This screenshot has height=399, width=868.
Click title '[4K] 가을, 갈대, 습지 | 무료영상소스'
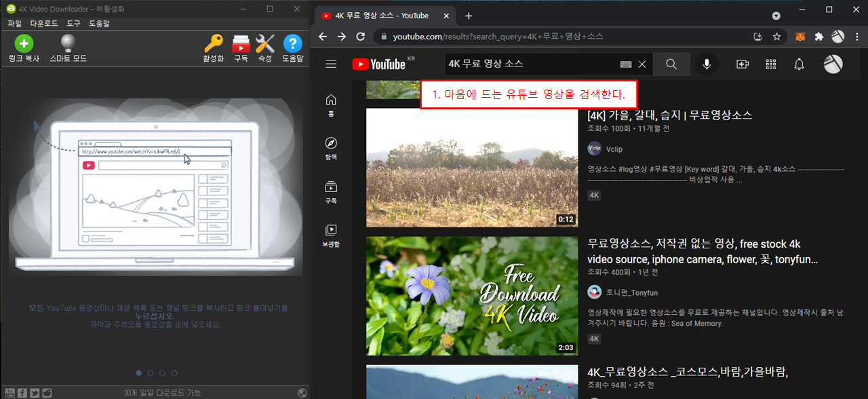[x=670, y=115]
